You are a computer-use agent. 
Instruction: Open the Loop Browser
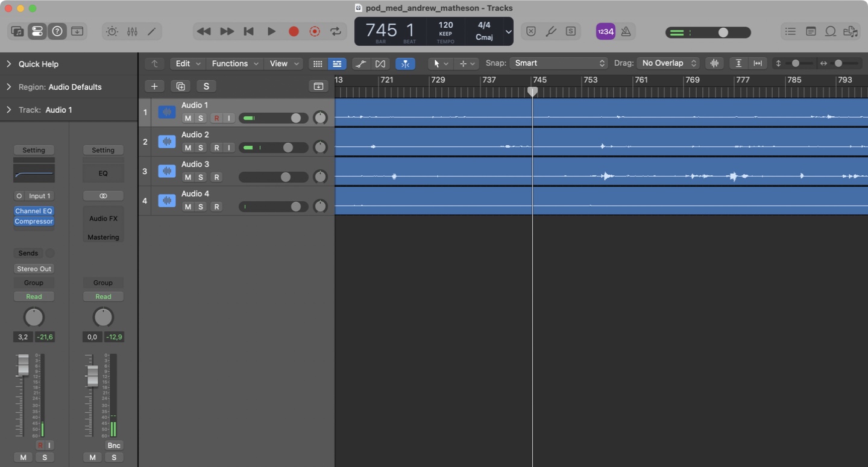click(x=831, y=31)
